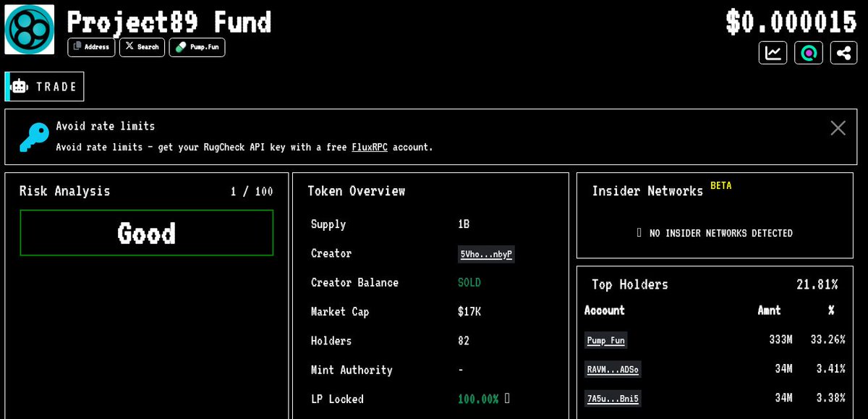The image size is (868, 419).
Task: Click the Account column header
Action: [x=605, y=310]
